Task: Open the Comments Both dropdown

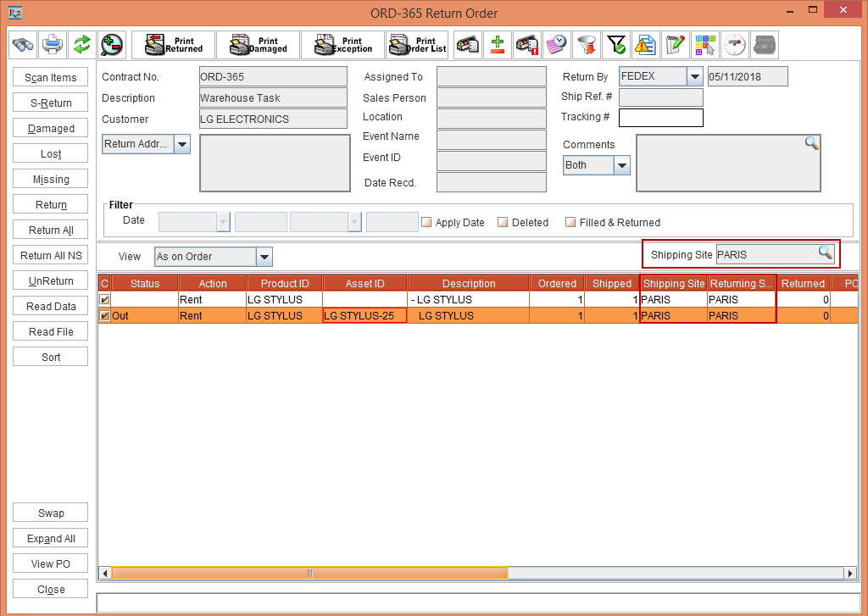Action: [x=621, y=165]
